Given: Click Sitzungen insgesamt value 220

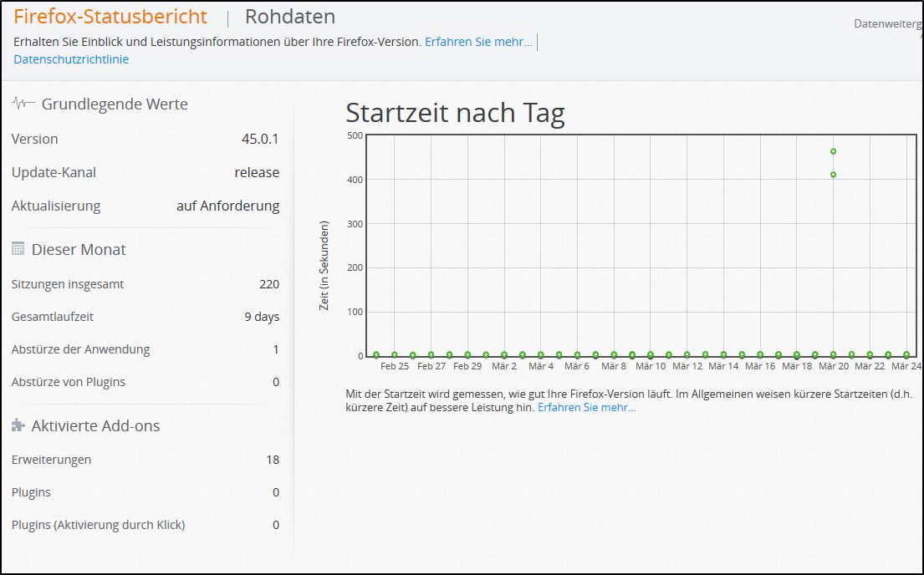Looking at the screenshot, I should click(269, 284).
